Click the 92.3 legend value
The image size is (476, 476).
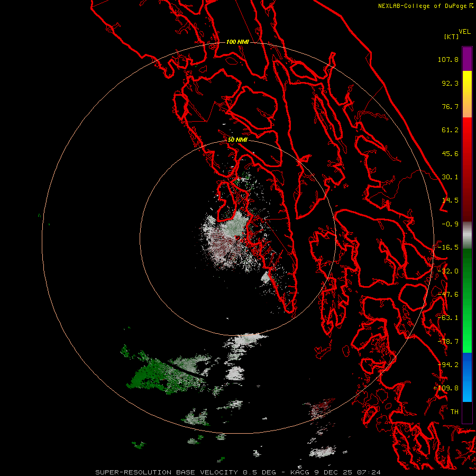450,83
